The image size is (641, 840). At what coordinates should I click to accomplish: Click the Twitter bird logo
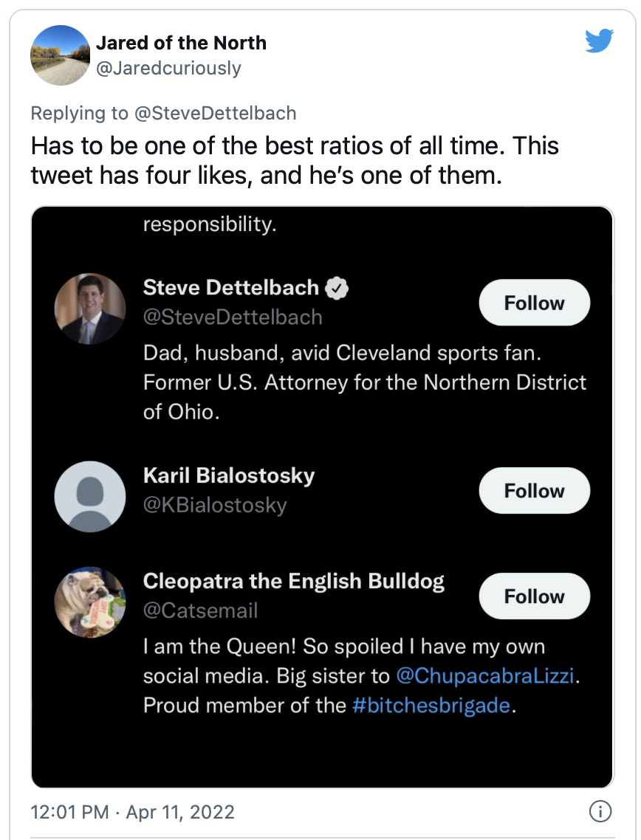pyautogui.click(x=599, y=41)
